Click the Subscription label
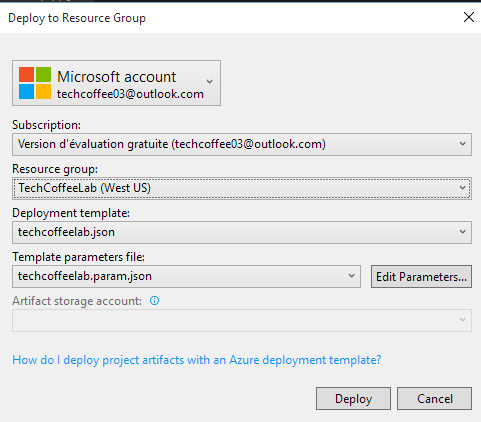481x422 pixels. click(x=46, y=125)
